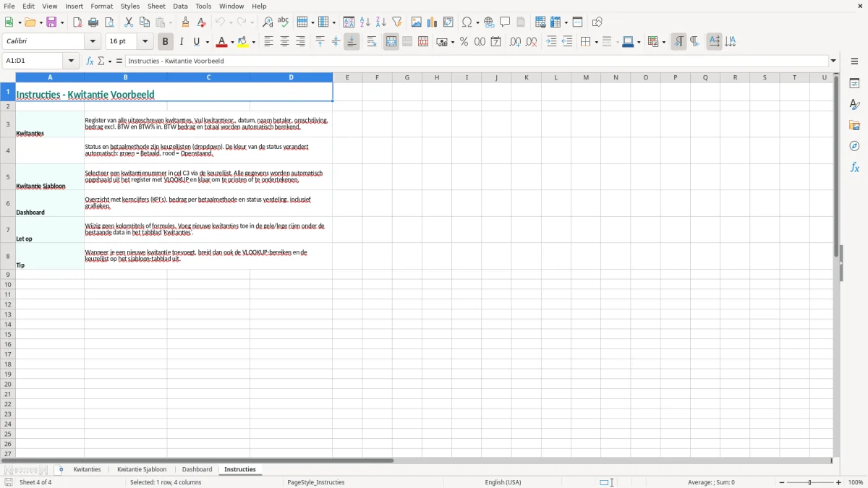Click the Save document icon
Screen dimensions: 868x488
tap(51, 22)
